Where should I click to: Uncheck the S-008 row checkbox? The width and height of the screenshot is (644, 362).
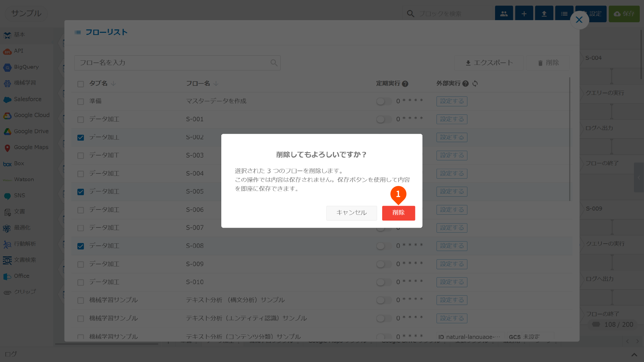pyautogui.click(x=81, y=246)
